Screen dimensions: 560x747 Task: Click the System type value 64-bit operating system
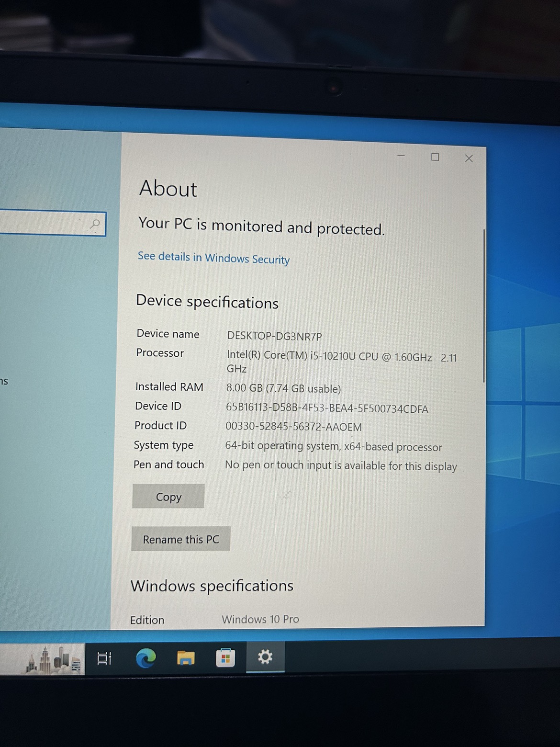tap(334, 446)
